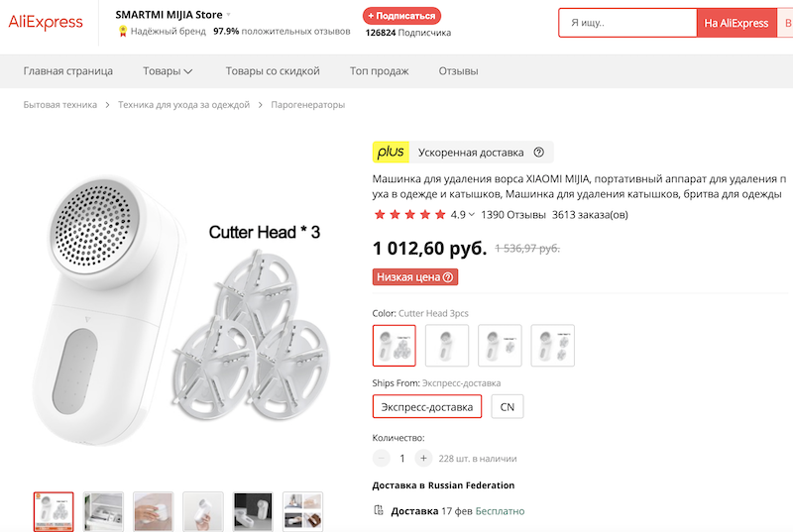
Task: Click the delivery document icon
Action: pyautogui.click(x=378, y=510)
